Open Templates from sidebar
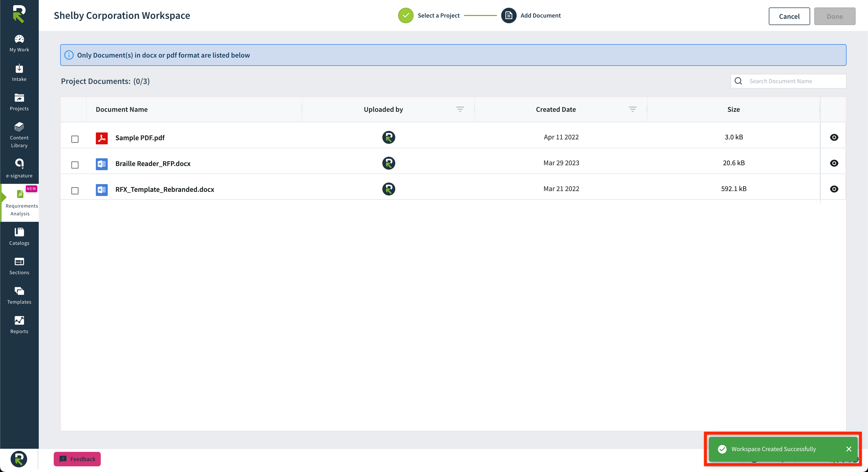 (x=19, y=295)
